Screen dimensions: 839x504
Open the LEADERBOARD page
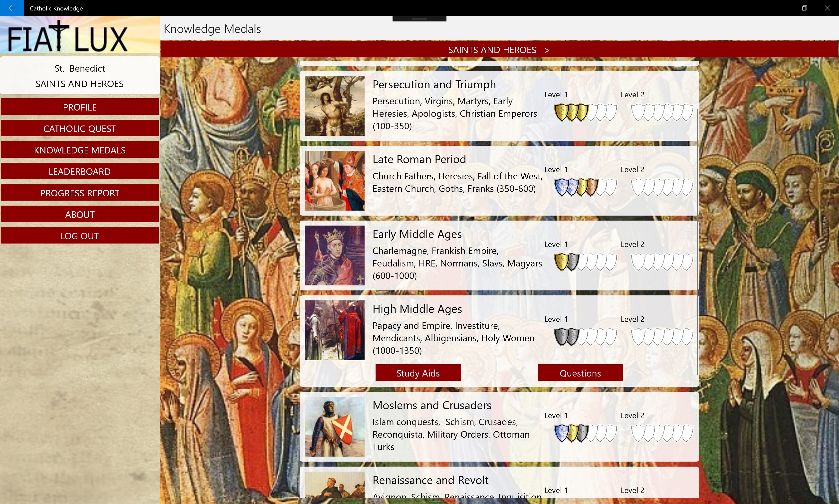[79, 171]
